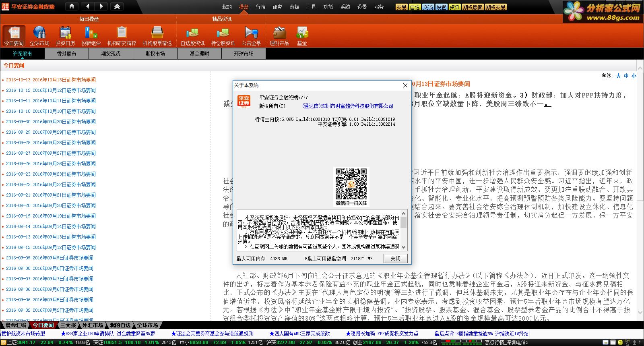
Task: Open the 系统 menu
Action: [345, 7]
